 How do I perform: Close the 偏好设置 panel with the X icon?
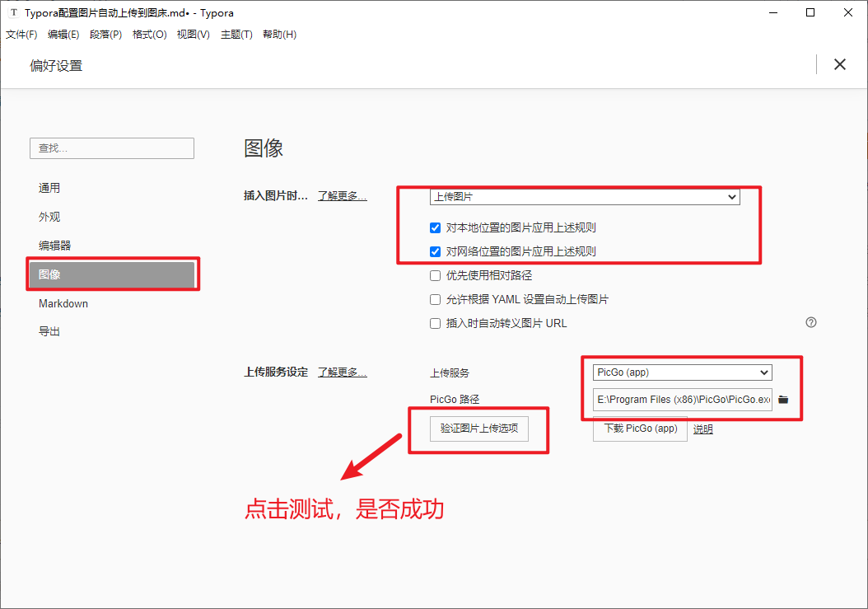pyautogui.click(x=839, y=64)
